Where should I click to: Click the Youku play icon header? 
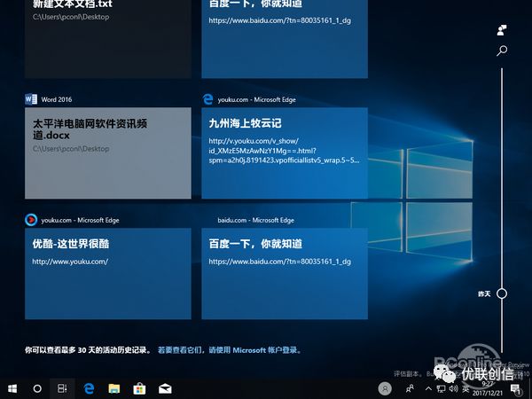(31, 220)
